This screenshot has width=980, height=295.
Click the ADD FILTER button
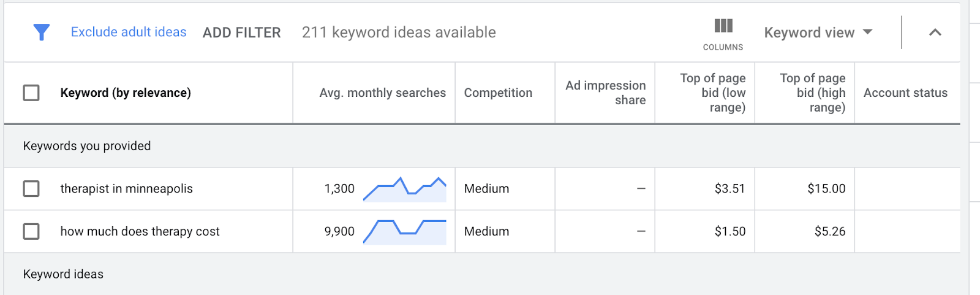click(241, 33)
